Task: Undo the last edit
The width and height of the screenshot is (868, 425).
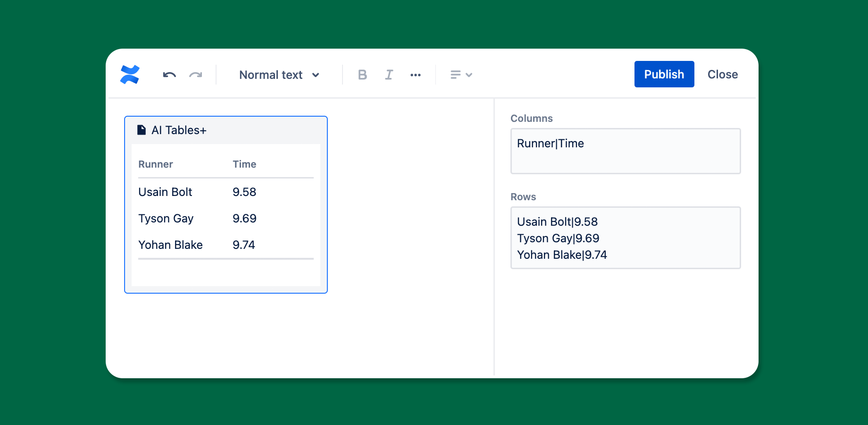Action: point(169,75)
